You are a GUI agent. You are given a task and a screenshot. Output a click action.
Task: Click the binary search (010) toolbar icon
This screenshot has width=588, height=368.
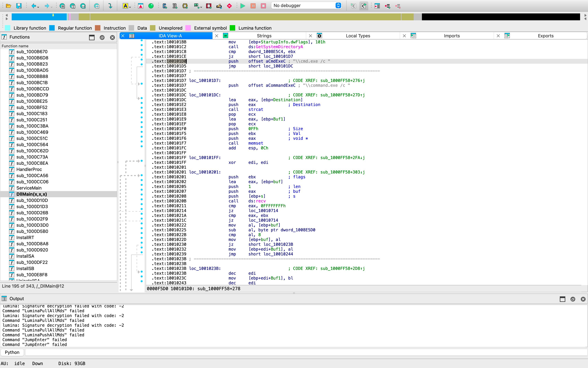pos(83,6)
